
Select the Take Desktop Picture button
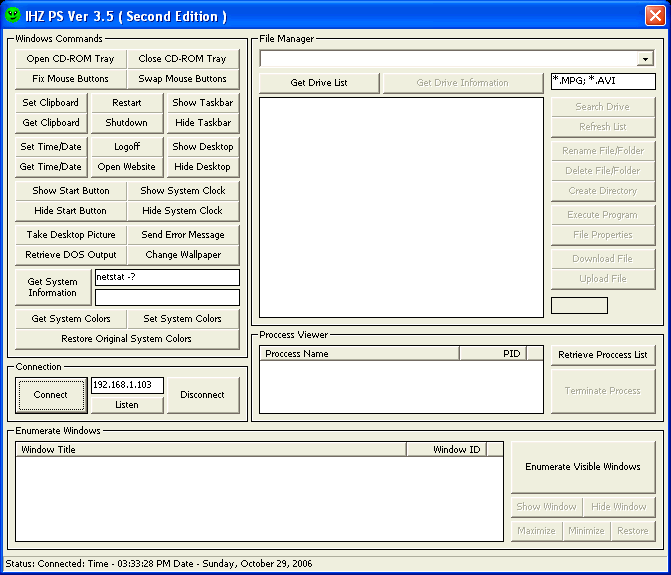(70, 235)
